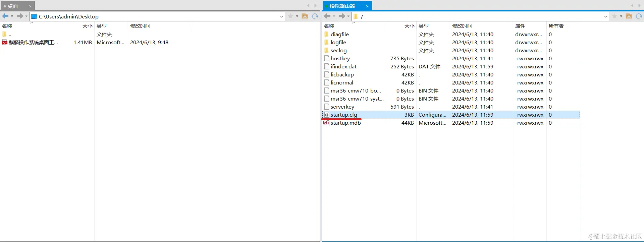The image size is (644, 242).
Task: Expand the local path dropdown arrow
Action: (x=282, y=16)
